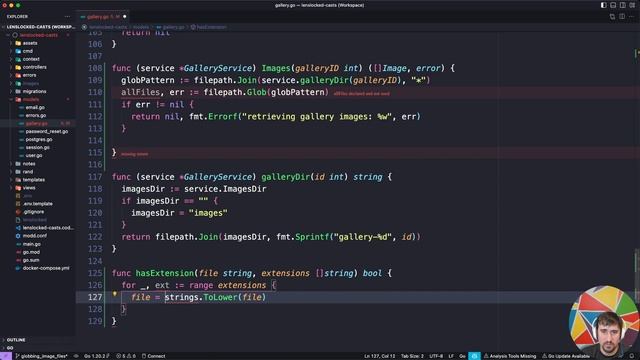
Task: Click the lightbulb code action on line 127
Action: pyautogui.click(x=115, y=294)
